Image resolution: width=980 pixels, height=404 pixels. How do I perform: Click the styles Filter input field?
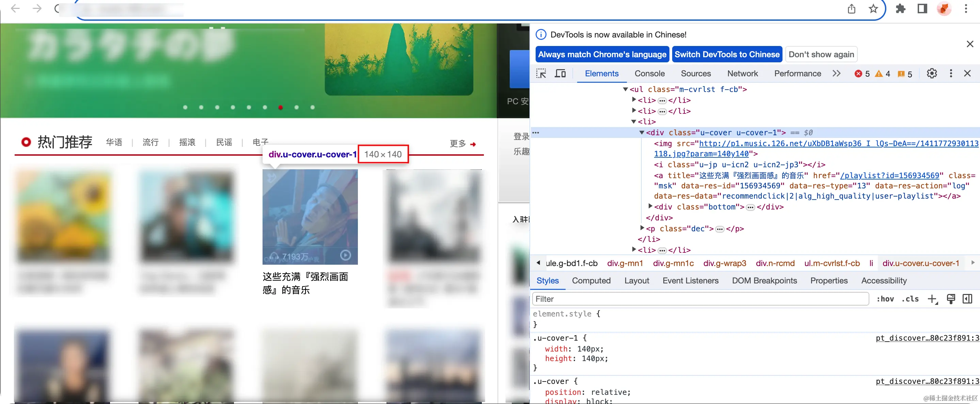700,299
